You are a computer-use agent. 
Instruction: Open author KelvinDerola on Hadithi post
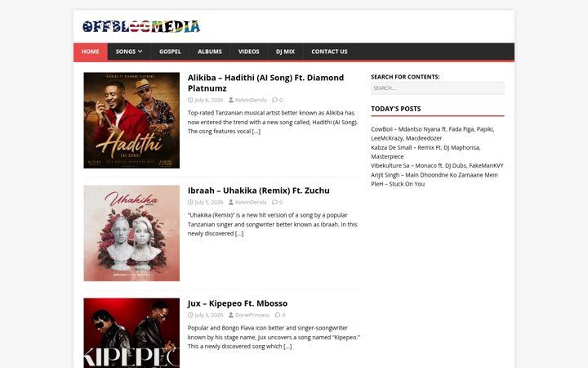[x=251, y=100]
